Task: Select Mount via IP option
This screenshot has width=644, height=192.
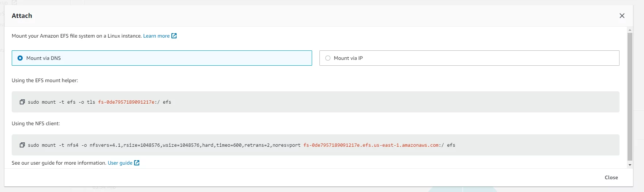Action: (469, 58)
